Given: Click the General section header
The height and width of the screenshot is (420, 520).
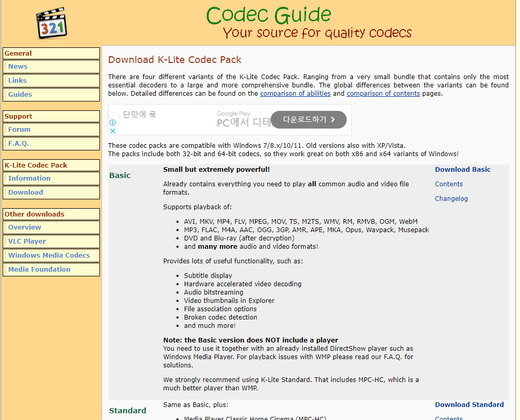Looking at the screenshot, I should coord(51,54).
